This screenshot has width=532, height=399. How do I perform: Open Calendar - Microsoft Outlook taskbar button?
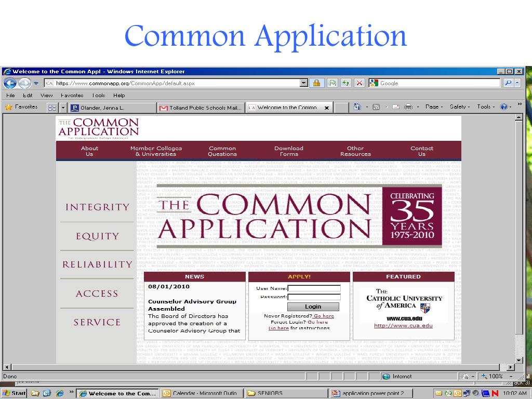coord(202,394)
